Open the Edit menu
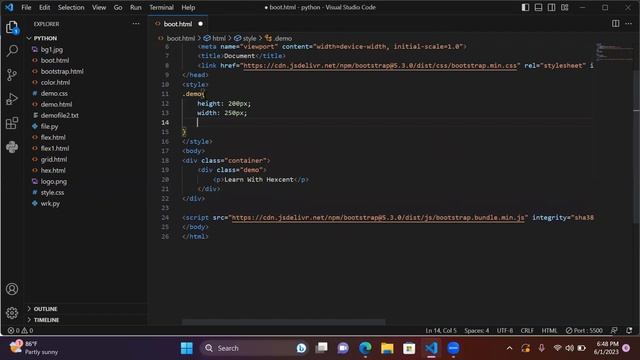 pos(44,7)
